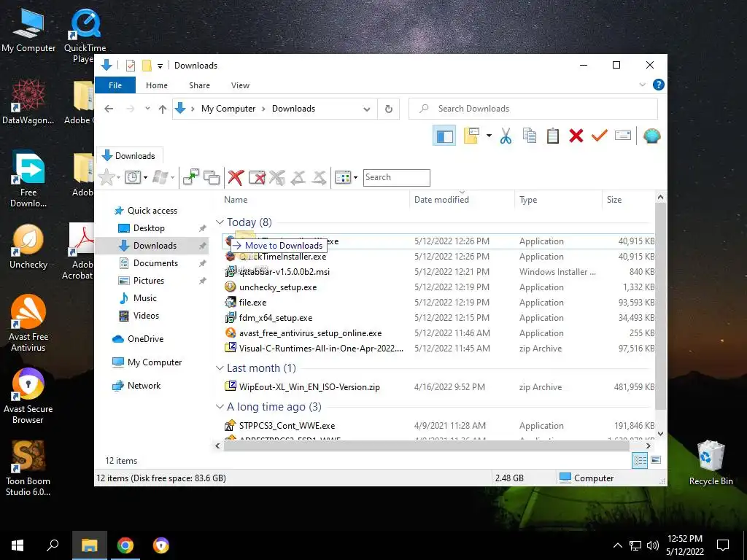Select Documents in Quick access
This screenshot has height=560, width=747.
[x=156, y=263]
